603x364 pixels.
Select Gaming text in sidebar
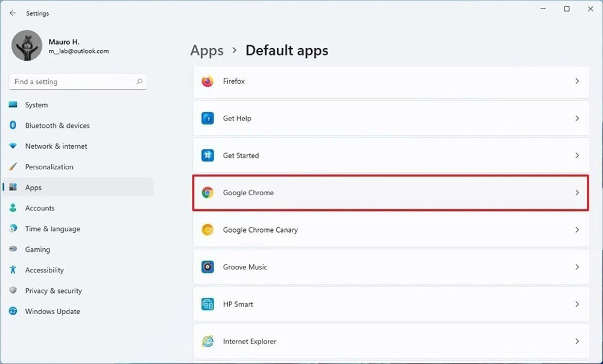37,249
